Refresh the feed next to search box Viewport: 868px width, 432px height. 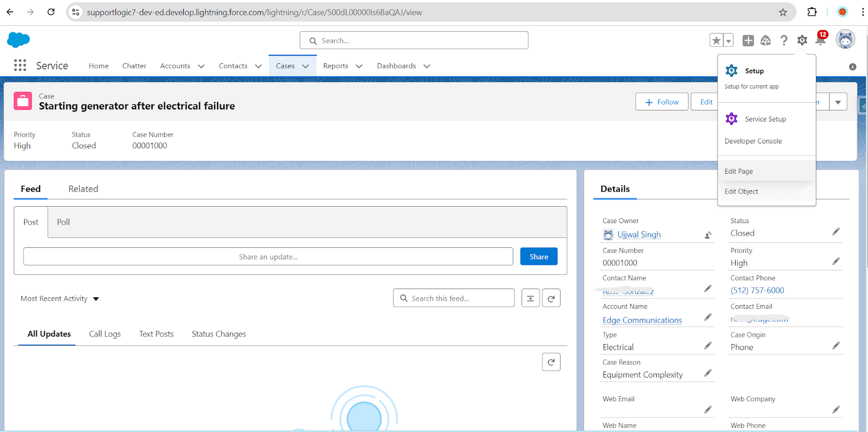coord(551,298)
